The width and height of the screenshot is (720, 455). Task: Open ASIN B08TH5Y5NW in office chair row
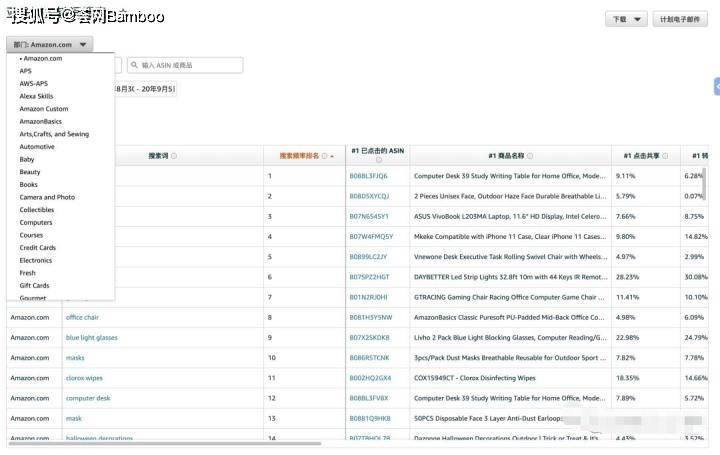point(371,317)
